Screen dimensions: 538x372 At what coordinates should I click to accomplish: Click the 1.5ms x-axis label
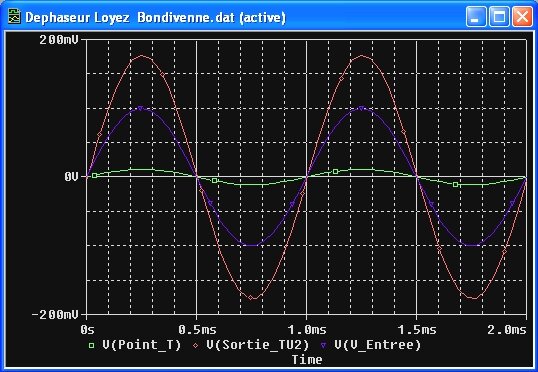point(417,330)
